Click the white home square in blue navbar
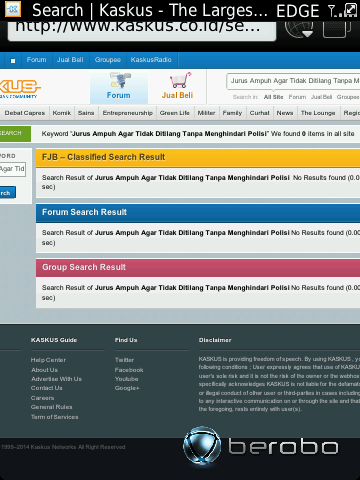 click(x=13, y=61)
